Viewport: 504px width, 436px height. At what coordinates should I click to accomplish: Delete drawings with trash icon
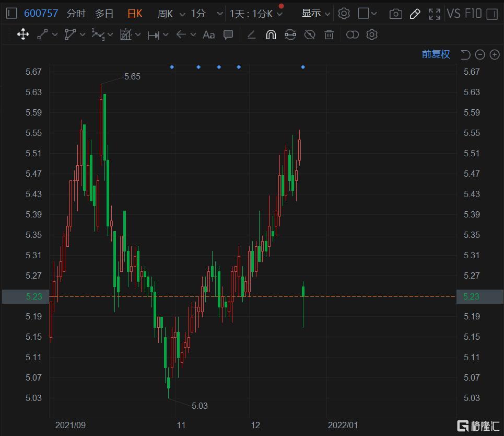[329, 35]
